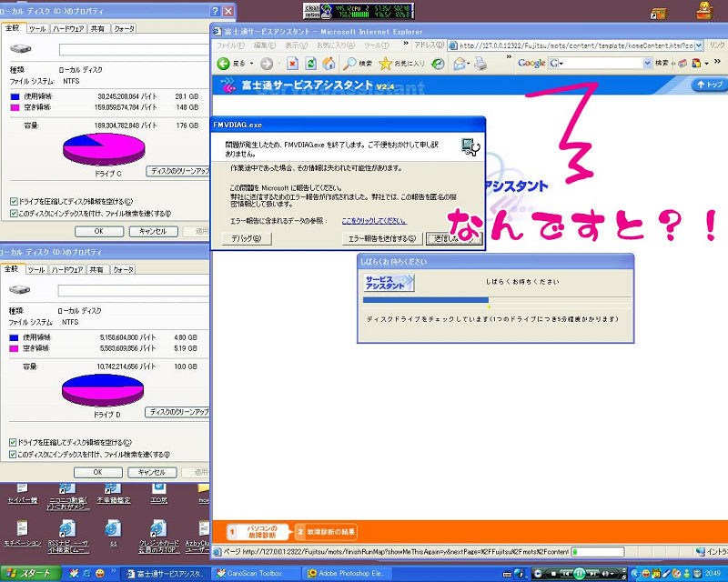The height and width of the screenshot is (582, 728).
Task: Open the ニコニコ動画 desktop shortcut
Action: click(67, 497)
